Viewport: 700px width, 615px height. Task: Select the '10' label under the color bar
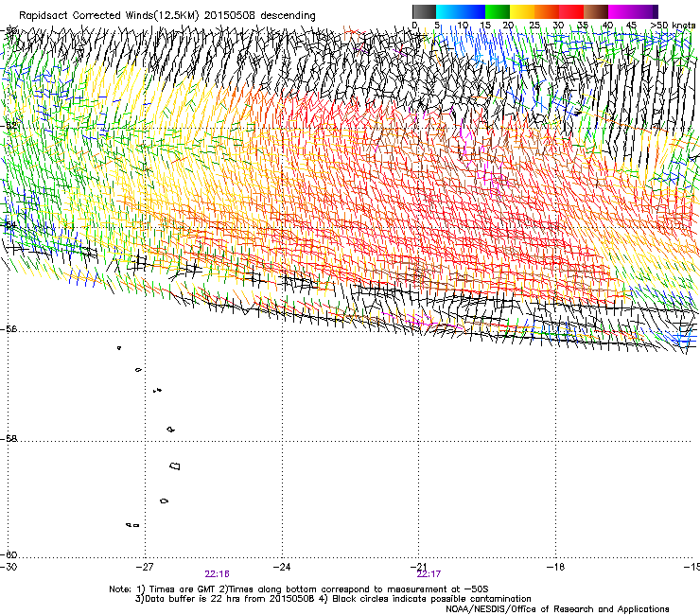click(x=463, y=25)
